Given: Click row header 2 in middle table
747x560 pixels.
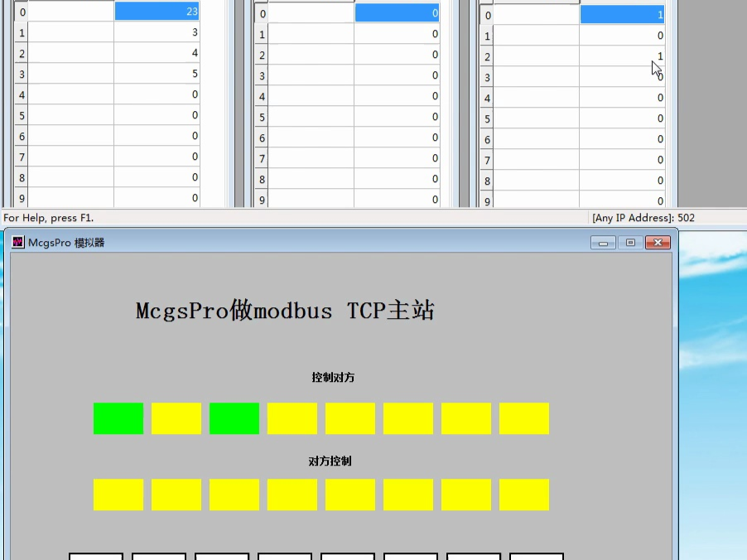Looking at the screenshot, I should coord(262,55).
